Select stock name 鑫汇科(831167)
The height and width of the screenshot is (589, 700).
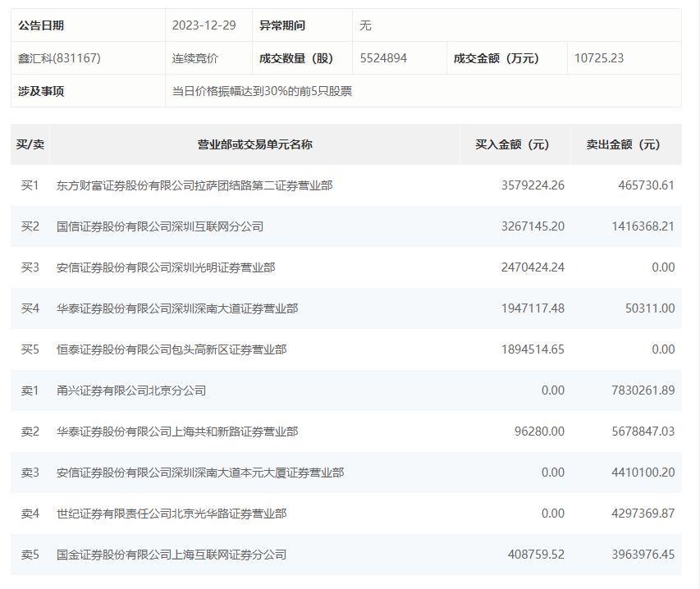[x=59, y=58]
